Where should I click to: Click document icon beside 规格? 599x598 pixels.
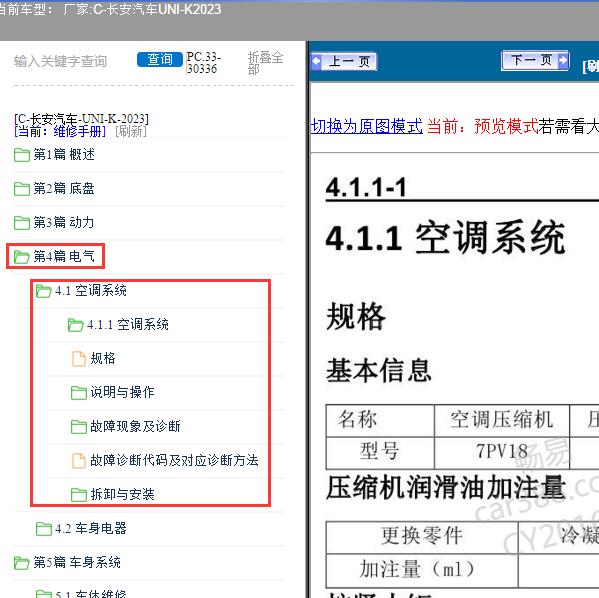[x=79, y=358]
